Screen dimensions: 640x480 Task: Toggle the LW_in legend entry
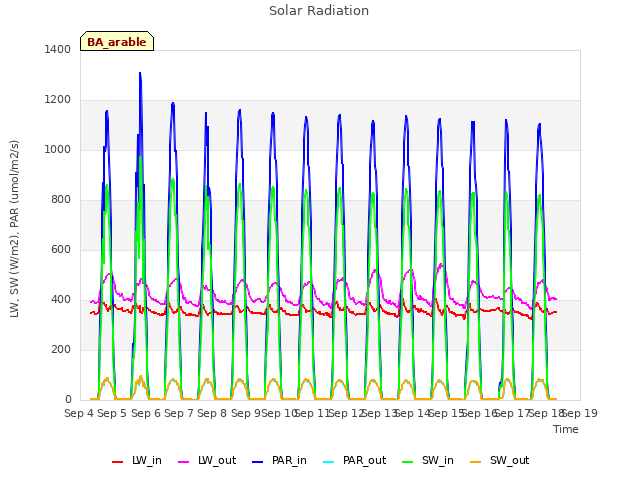[x=137, y=461]
